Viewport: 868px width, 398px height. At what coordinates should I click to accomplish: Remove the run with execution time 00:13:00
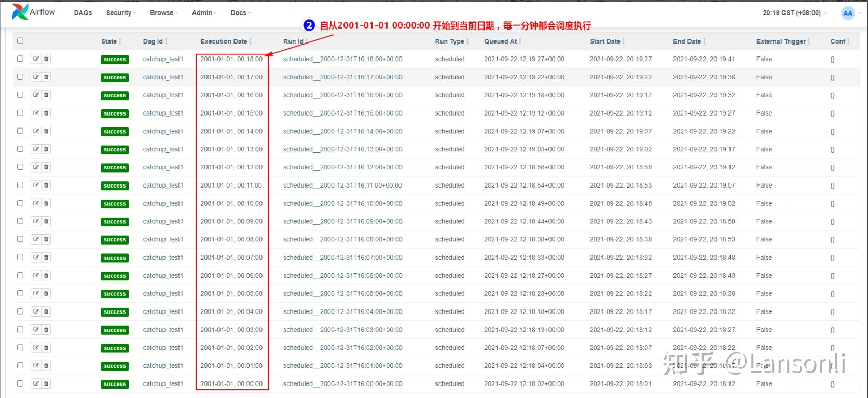pyautogui.click(x=46, y=149)
